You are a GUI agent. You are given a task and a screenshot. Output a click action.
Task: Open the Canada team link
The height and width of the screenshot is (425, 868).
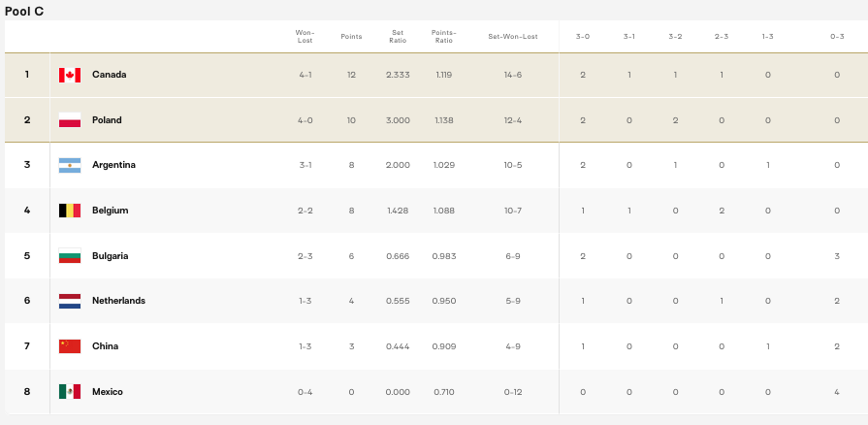[x=109, y=75]
